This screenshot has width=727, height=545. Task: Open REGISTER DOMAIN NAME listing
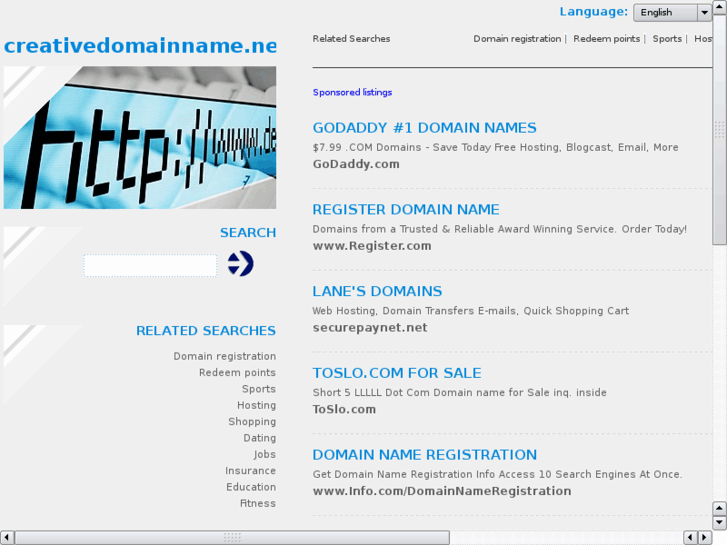(406, 210)
